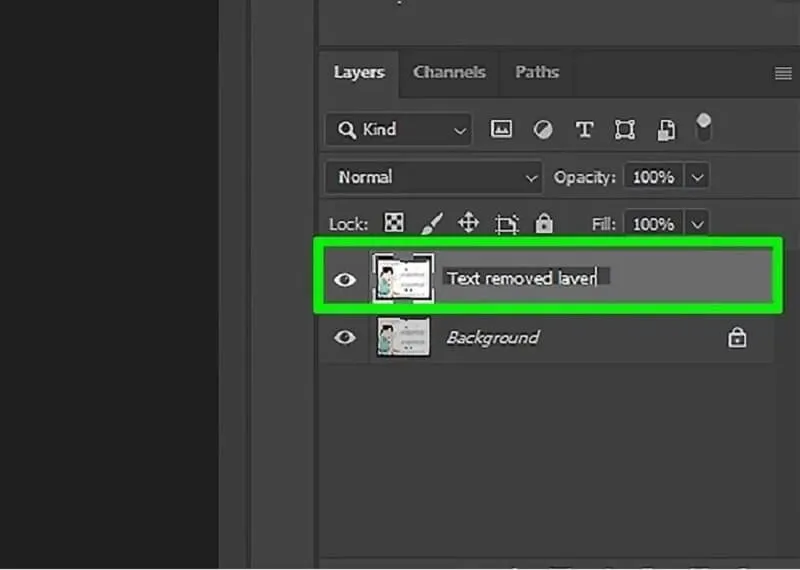This screenshot has width=800, height=570.
Task: Switch to the Paths tab
Action: 537,72
